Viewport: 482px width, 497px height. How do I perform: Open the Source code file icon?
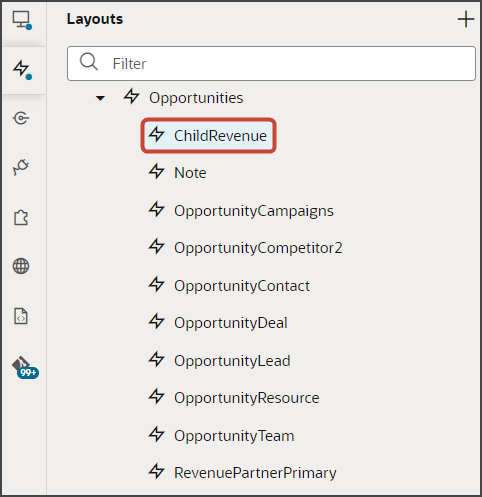pyautogui.click(x=21, y=316)
